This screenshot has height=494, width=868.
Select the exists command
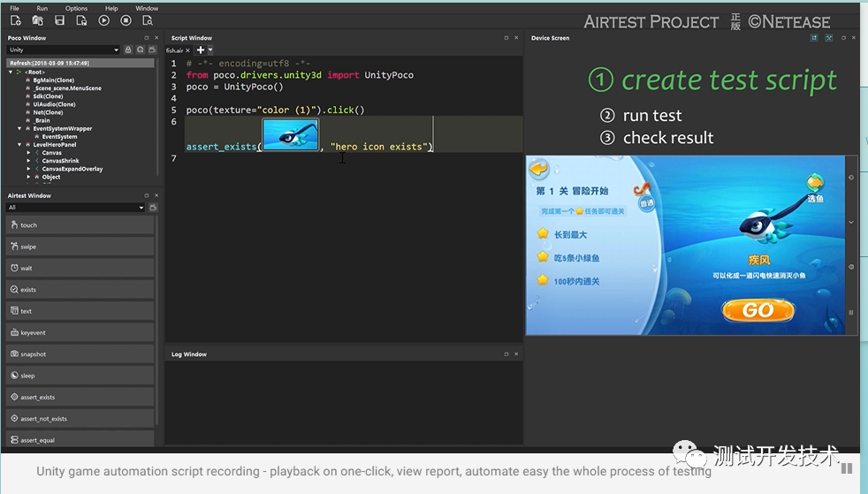(x=80, y=290)
